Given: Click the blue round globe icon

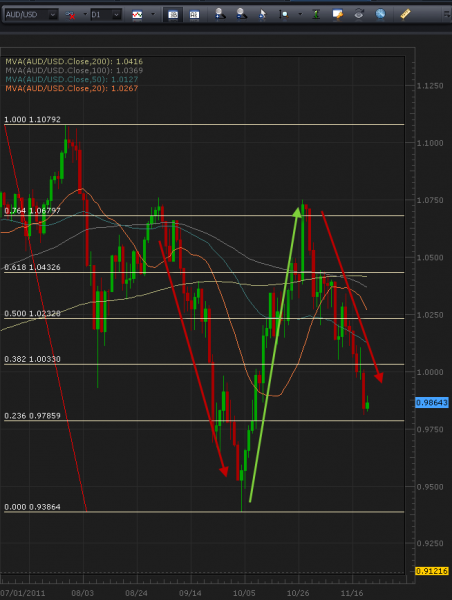Looking at the screenshot, I should pyautogui.click(x=380, y=14).
